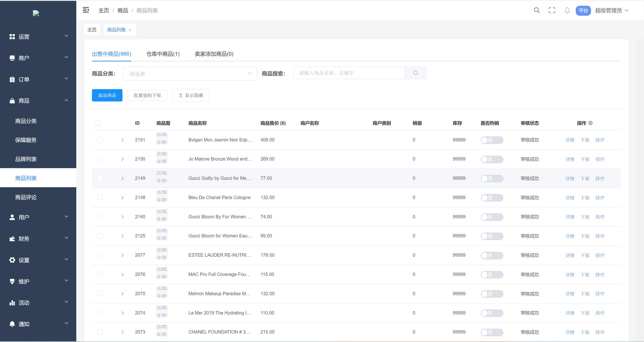Check the row checkbox for ID 2076

pyautogui.click(x=100, y=274)
